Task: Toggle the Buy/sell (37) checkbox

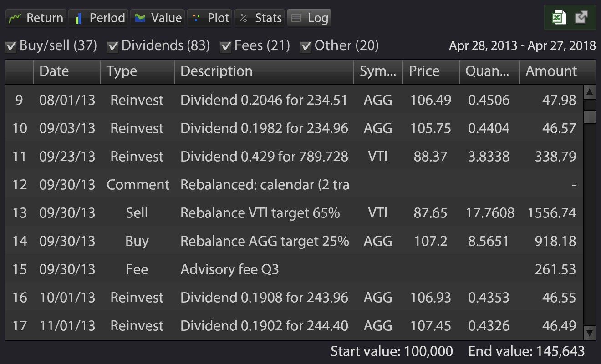Action: click(11, 46)
